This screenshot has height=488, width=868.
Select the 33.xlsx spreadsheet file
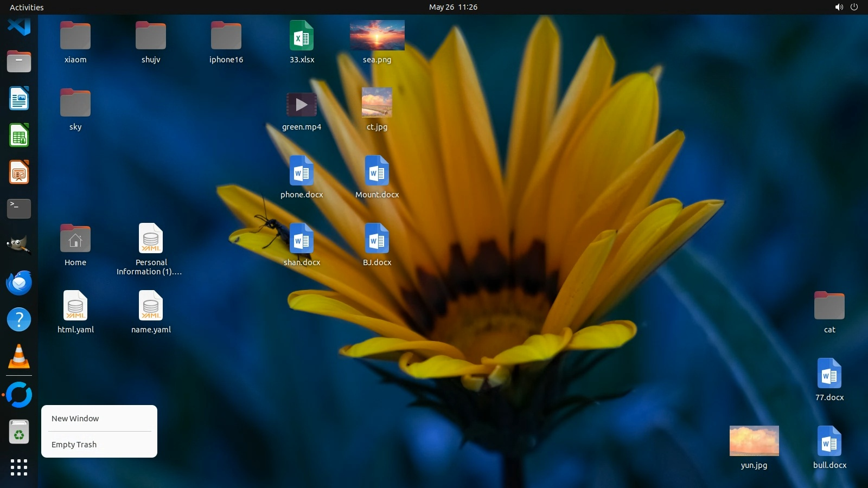click(302, 36)
